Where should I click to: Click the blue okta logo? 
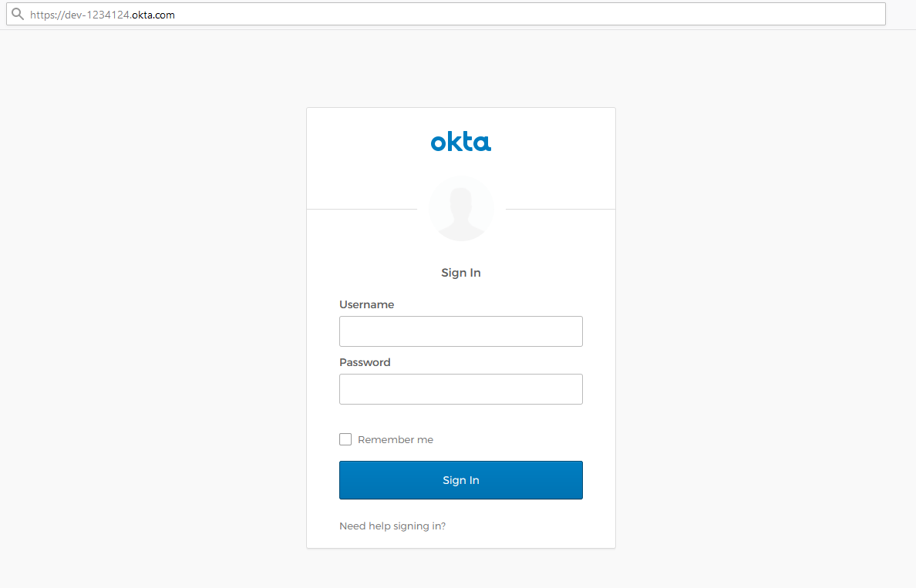(460, 142)
